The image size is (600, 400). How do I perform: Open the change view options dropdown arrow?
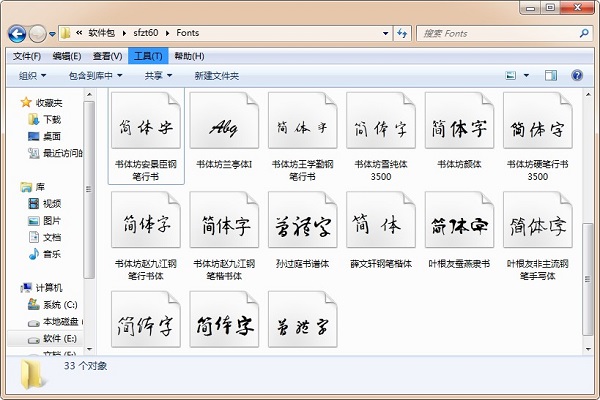click(x=526, y=75)
